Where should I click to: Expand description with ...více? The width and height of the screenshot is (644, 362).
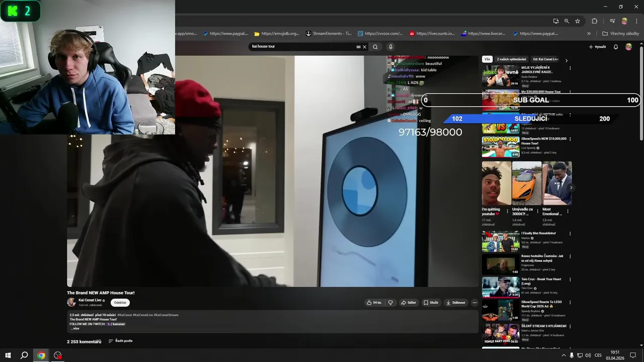click(74, 328)
